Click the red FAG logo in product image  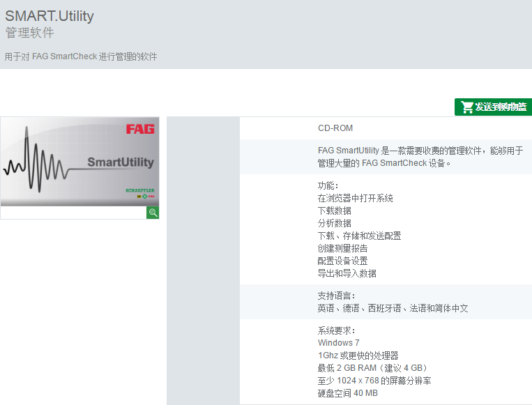coord(140,129)
